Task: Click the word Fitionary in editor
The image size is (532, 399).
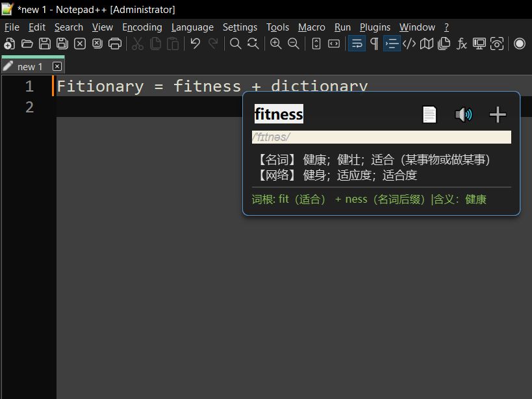Action: 101,86
